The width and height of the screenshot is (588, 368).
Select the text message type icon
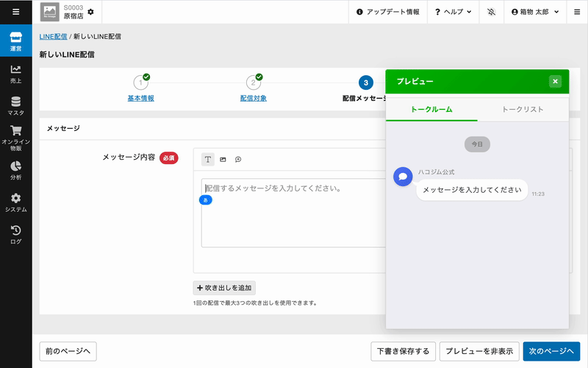coord(208,159)
